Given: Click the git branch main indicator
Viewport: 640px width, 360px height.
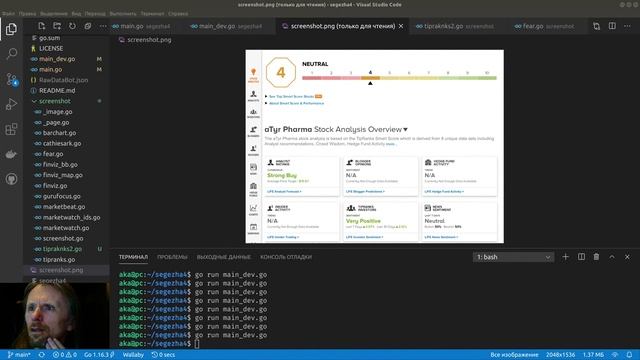Looking at the screenshot, I should coord(19,355).
